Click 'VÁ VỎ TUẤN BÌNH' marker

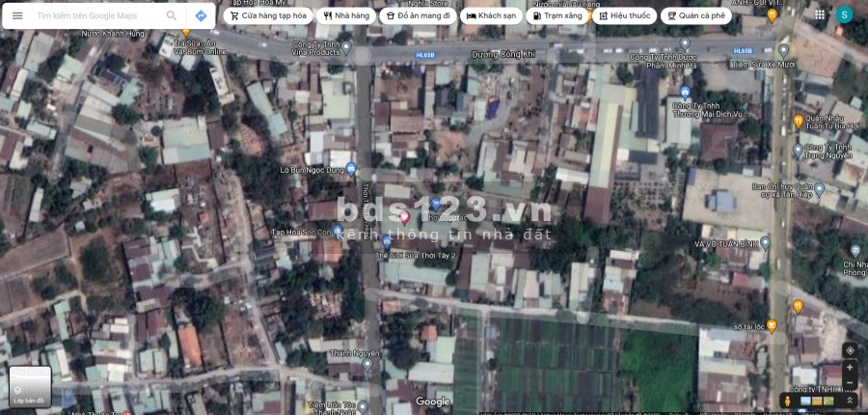[765, 242]
